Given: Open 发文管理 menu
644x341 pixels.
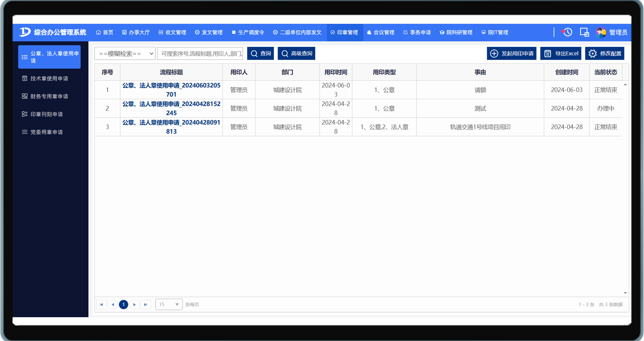Looking at the screenshot, I should [209, 32].
